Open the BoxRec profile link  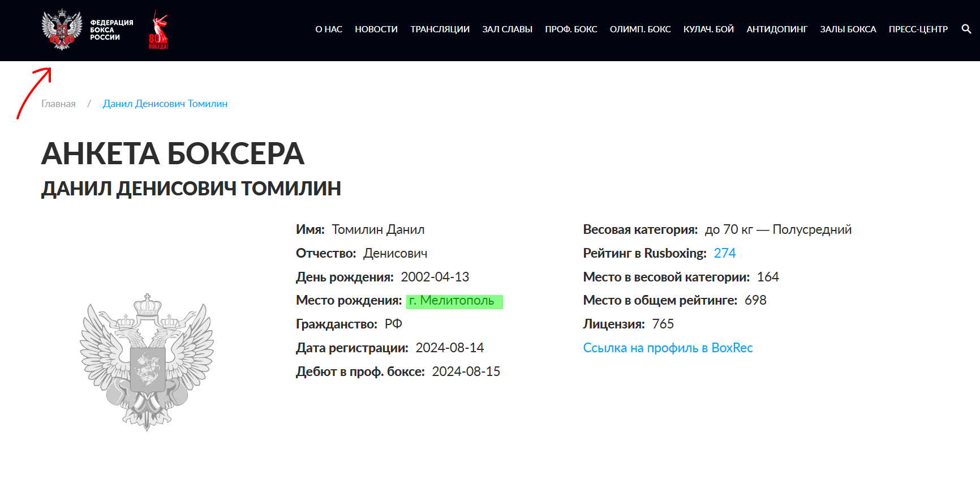tap(668, 348)
